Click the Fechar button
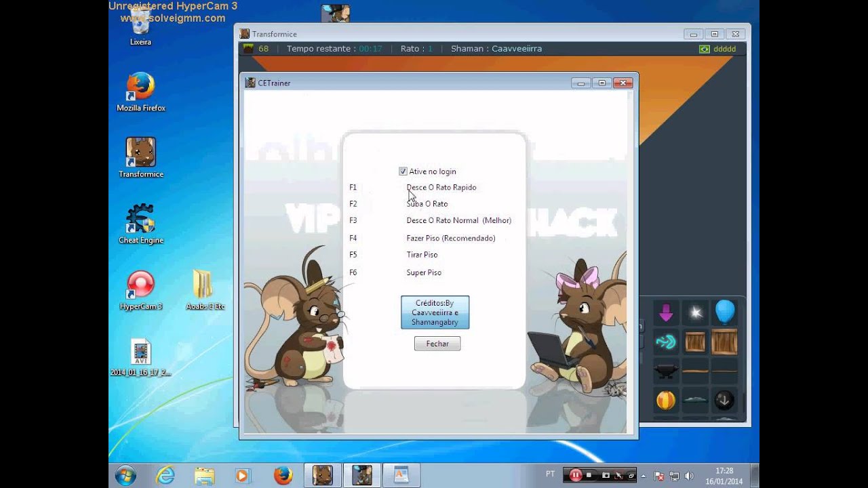868x488 pixels. (x=437, y=344)
